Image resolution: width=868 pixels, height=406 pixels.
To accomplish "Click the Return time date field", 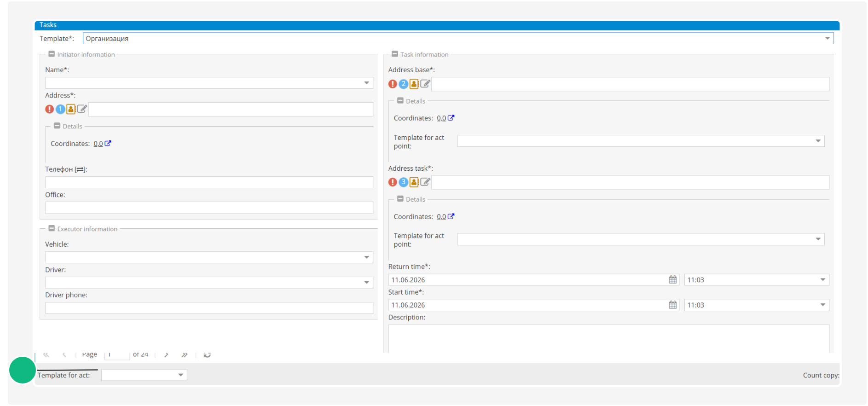I will 528,280.
